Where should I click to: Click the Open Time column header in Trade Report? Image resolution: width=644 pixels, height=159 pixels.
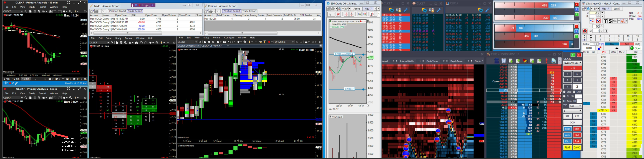tap(123, 15)
